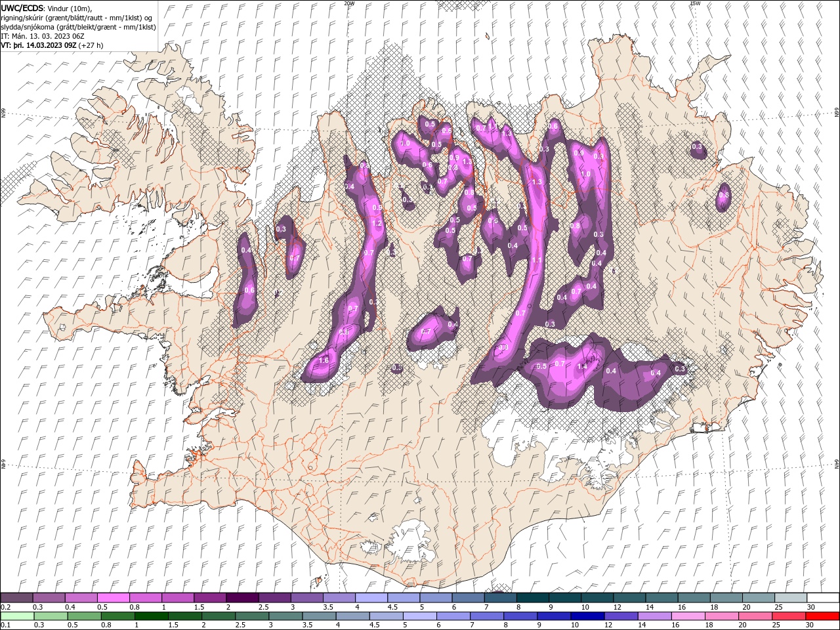Click the 1.6 snowfall value on map
840x630 pixels.
324,361
